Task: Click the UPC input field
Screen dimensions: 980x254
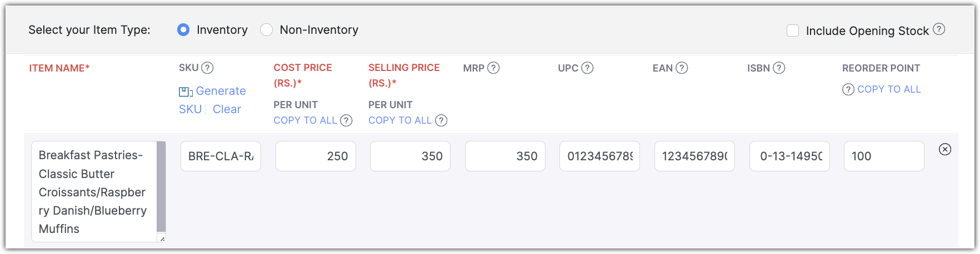Action: click(x=599, y=156)
